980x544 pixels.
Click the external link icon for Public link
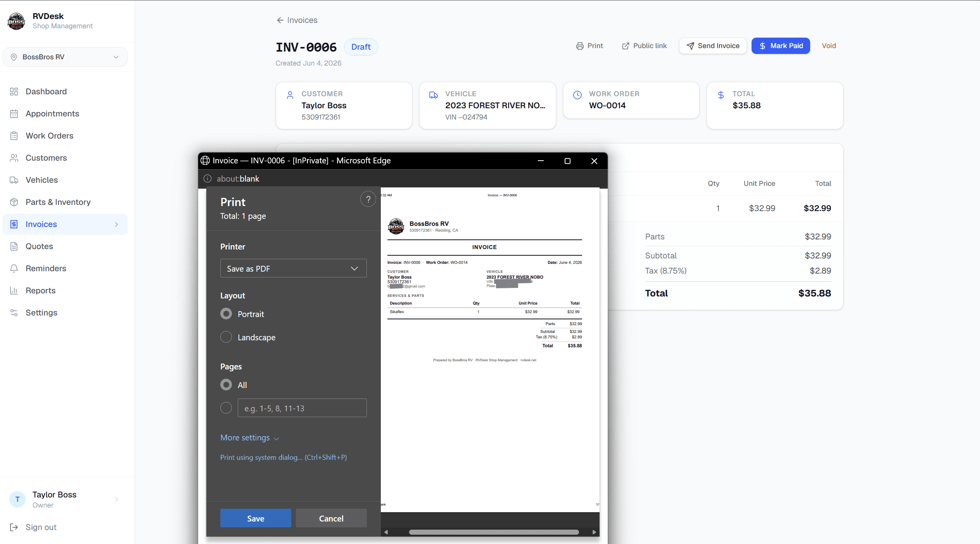(x=626, y=46)
